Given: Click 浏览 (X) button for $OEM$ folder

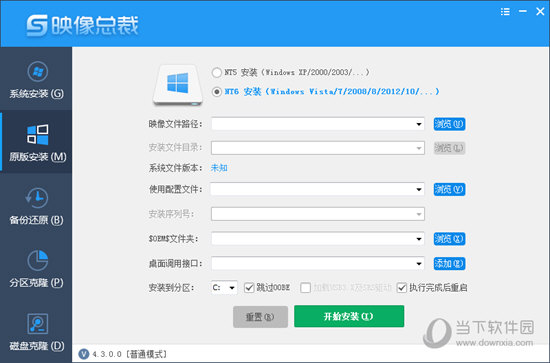Looking at the screenshot, I should pos(449,239).
